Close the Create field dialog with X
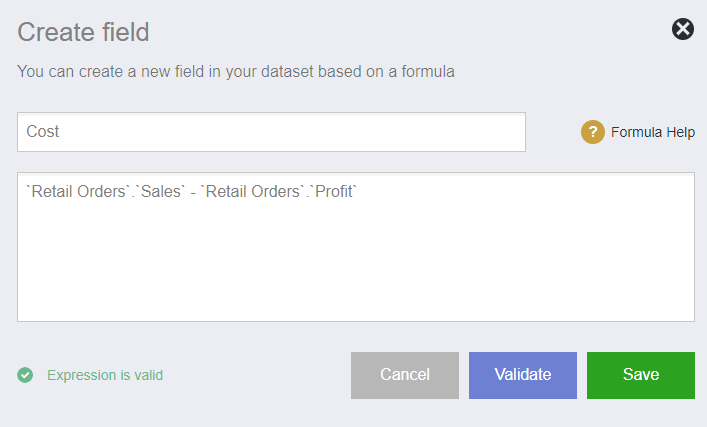Viewport: 707px width, 427px height. 683,29
